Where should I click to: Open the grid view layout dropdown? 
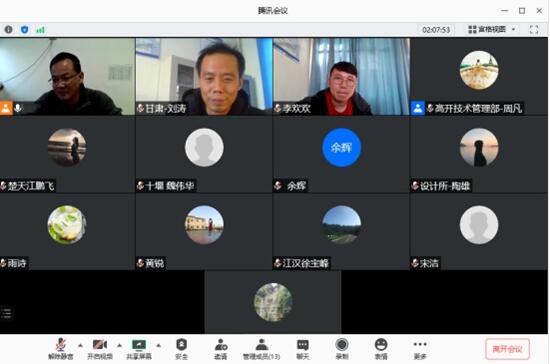[x=492, y=29]
